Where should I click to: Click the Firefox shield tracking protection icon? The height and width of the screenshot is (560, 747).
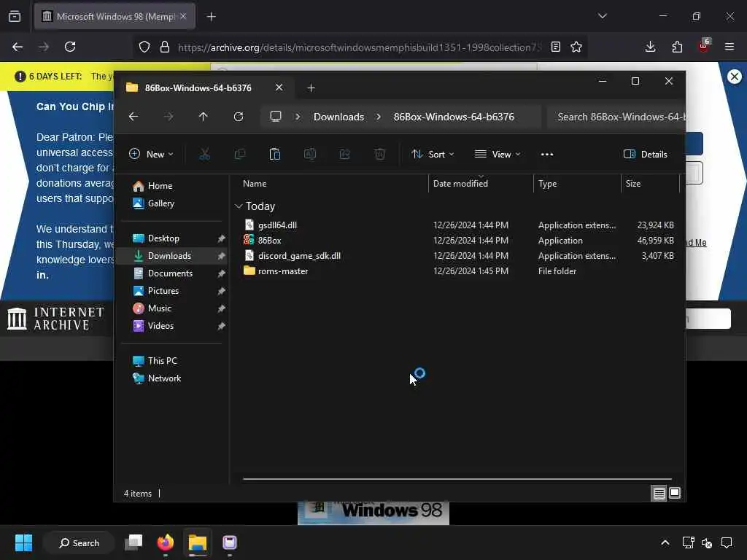point(144,47)
